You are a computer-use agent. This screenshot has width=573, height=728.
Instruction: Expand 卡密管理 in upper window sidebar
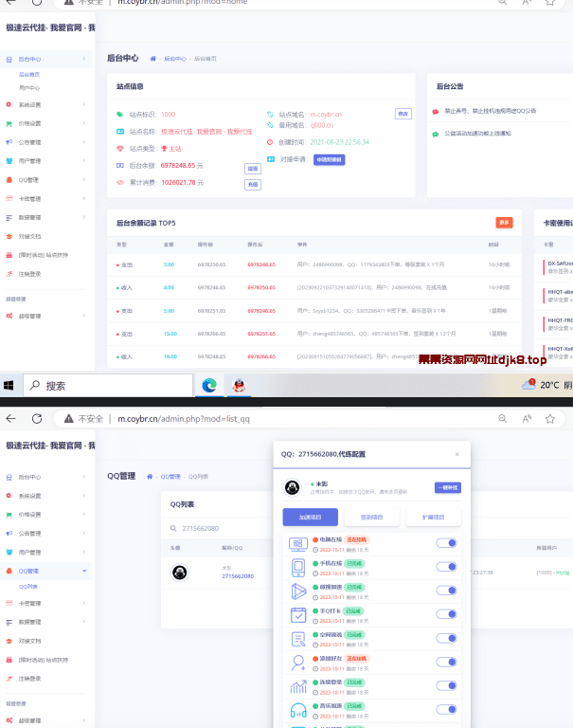(45, 199)
